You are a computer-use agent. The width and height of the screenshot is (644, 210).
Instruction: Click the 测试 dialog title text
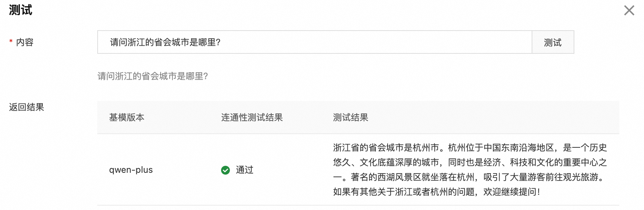coord(21,10)
